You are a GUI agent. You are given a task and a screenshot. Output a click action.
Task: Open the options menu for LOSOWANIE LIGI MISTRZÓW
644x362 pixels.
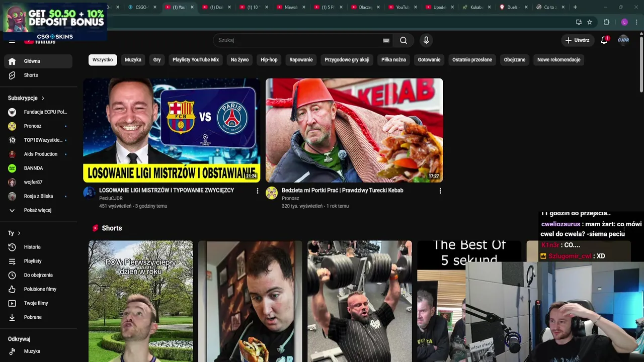tap(257, 191)
